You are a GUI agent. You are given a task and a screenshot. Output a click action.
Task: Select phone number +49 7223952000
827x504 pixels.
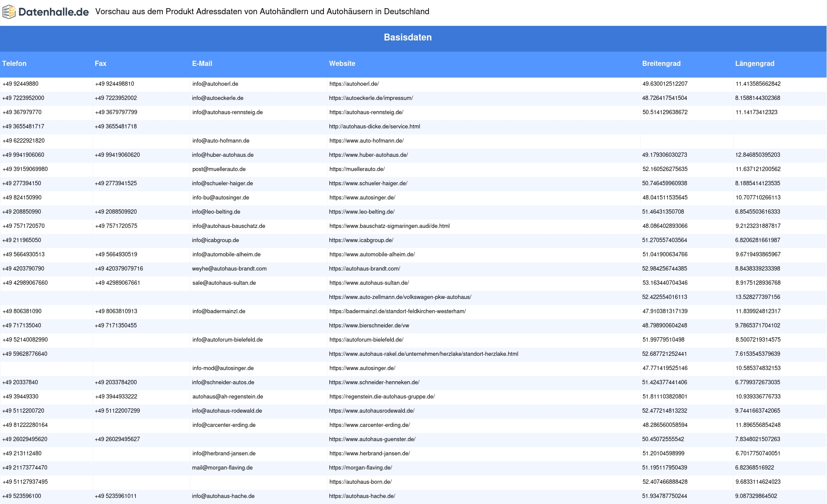[23, 98]
